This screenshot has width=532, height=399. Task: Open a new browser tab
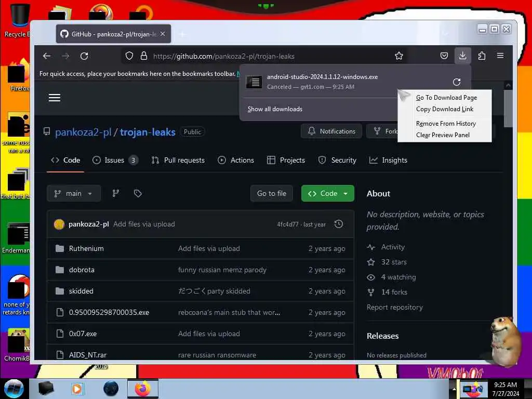pyautogui.click(x=182, y=34)
